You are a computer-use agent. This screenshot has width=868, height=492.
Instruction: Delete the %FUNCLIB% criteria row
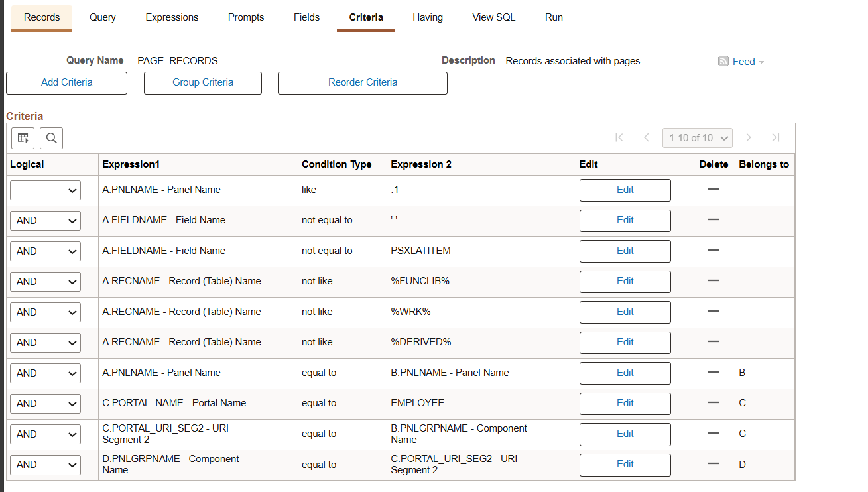pos(713,281)
